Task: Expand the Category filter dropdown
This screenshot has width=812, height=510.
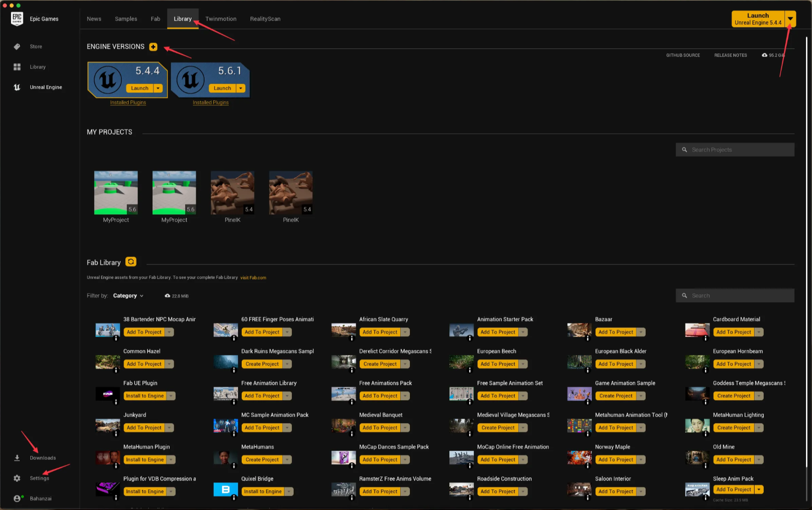Action: point(128,296)
